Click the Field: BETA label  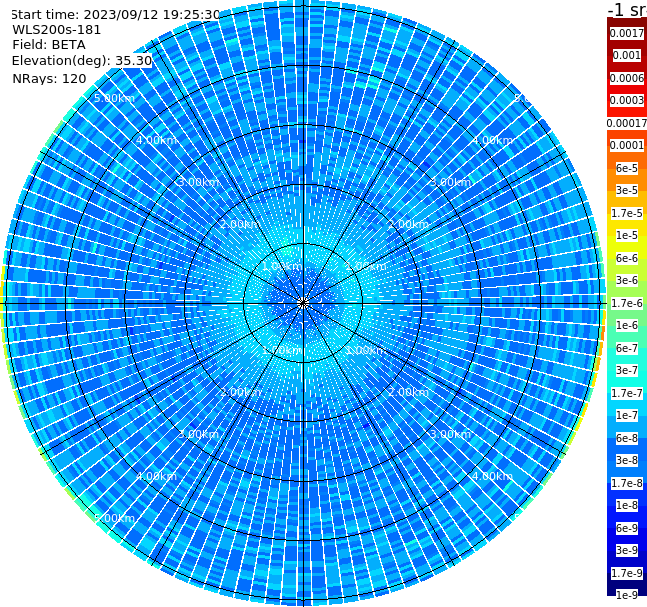click(49, 45)
